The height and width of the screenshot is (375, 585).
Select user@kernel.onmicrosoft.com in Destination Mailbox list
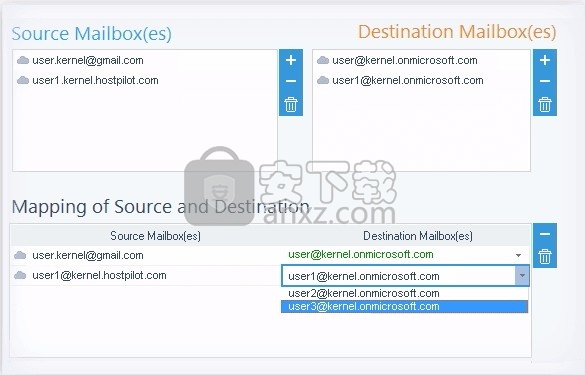pos(405,60)
